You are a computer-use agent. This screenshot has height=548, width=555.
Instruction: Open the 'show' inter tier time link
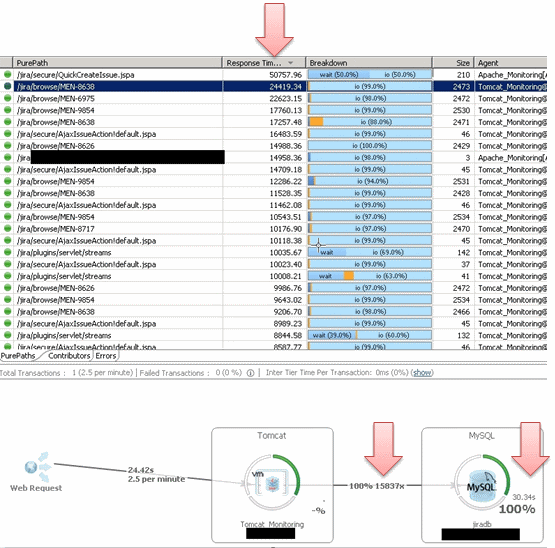[422, 373]
